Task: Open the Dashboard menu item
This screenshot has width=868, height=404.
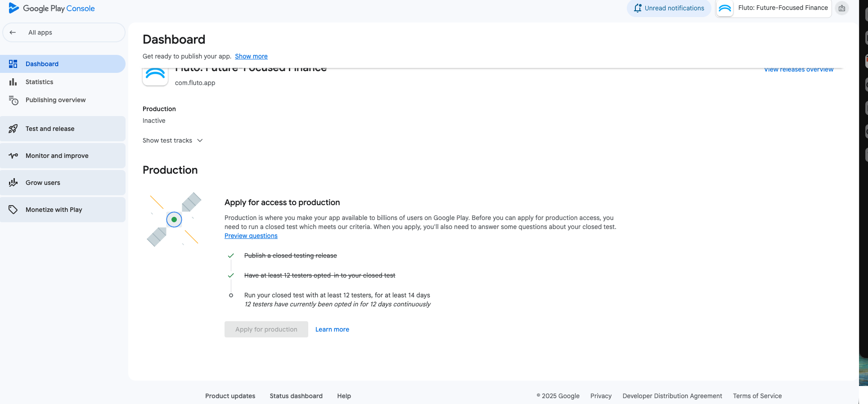Action: pos(42,64)
